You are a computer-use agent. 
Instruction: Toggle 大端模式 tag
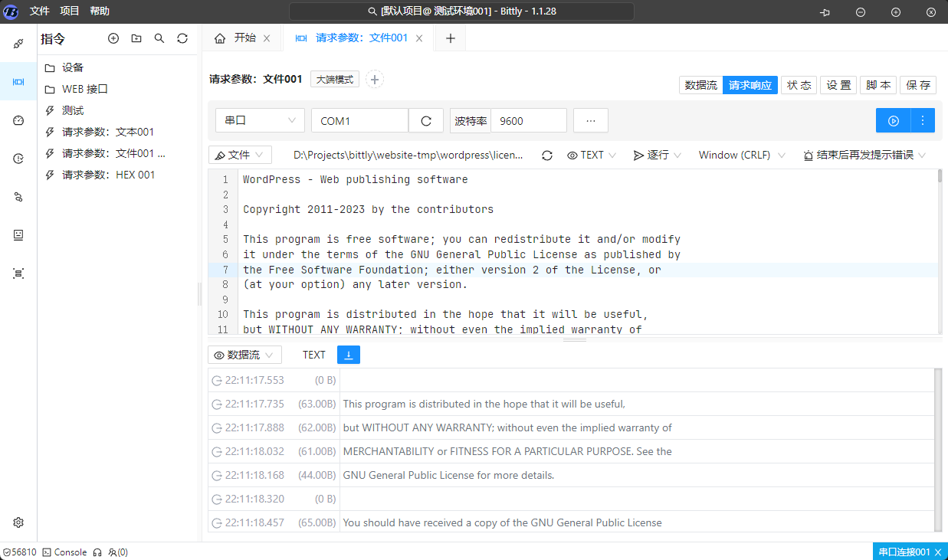coord(335,80)
